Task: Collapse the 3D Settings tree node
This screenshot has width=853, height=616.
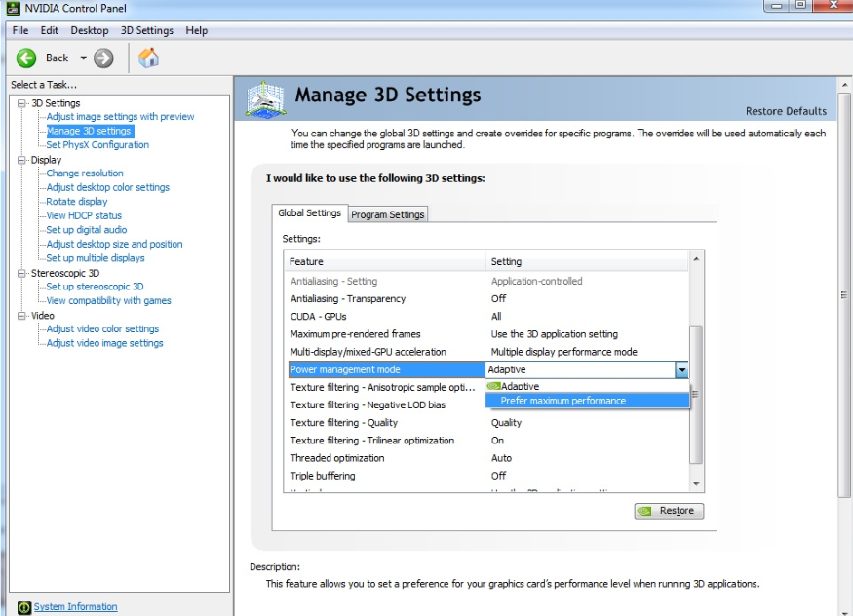Action: 21,103
